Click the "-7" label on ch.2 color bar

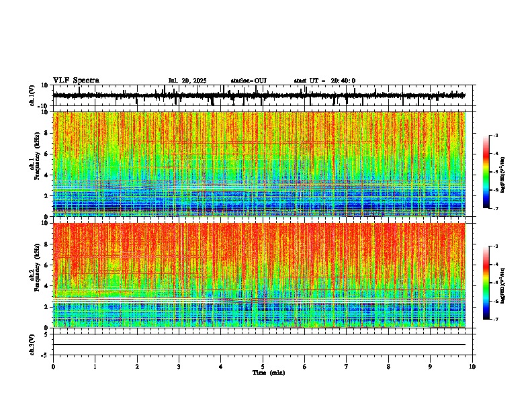click(x=495, y=319)
